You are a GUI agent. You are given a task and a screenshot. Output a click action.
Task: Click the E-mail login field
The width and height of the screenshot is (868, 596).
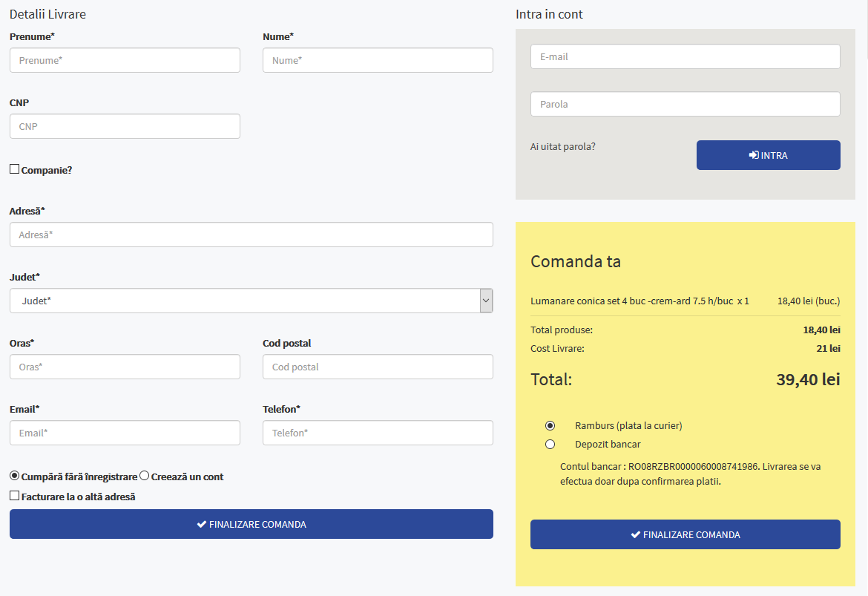pyautogui.click(x=685, y=56)
